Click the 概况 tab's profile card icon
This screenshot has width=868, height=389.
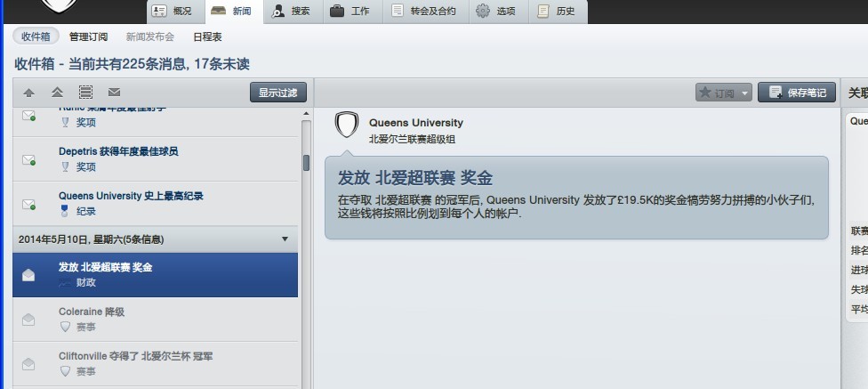click(159, 11)
